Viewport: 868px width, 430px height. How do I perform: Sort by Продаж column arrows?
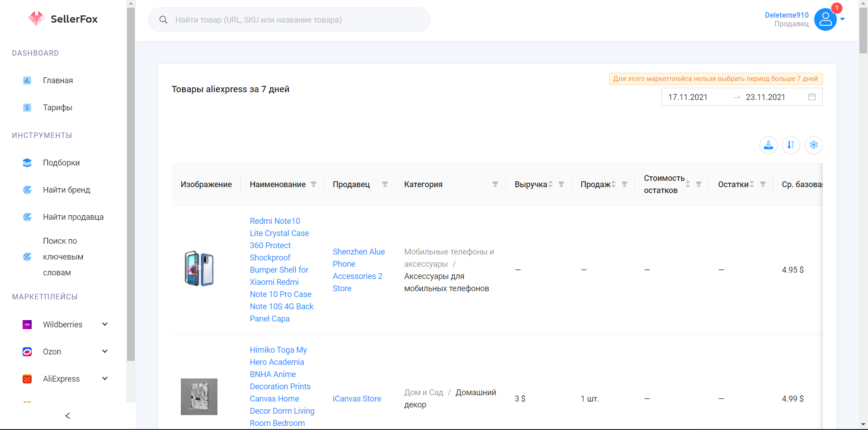[613, 184]
